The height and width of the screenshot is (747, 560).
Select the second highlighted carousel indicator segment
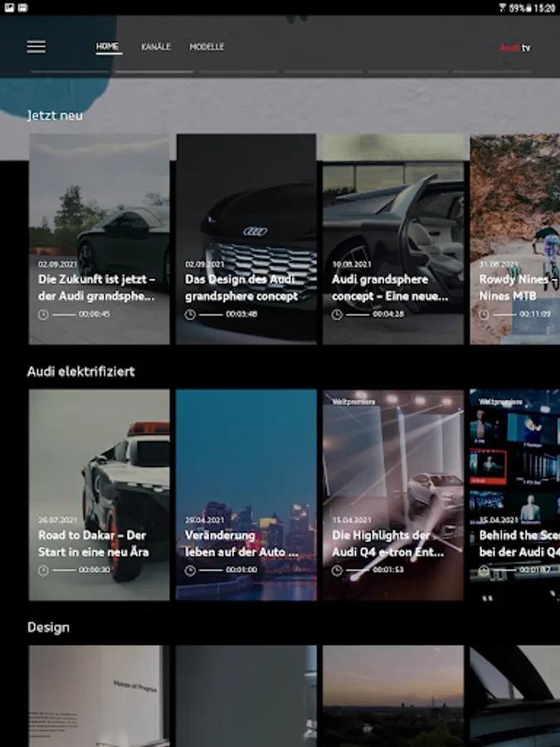(x=154, y=72)
